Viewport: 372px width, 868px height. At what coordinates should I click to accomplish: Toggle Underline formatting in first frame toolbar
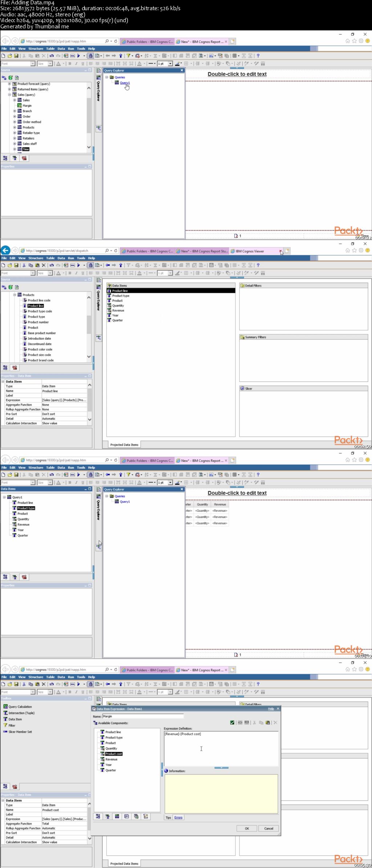[83, 64]
